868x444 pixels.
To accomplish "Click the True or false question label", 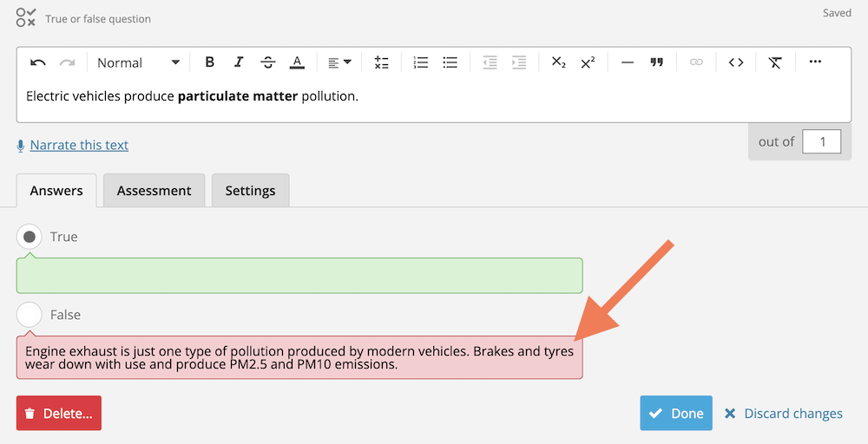I will pyautogui.click(x=98, y=19).
